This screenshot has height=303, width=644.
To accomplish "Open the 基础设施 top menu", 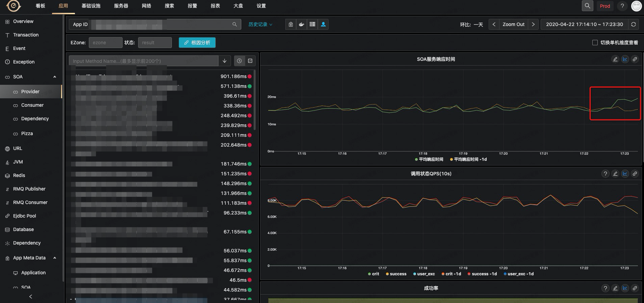I will point(91,6).
